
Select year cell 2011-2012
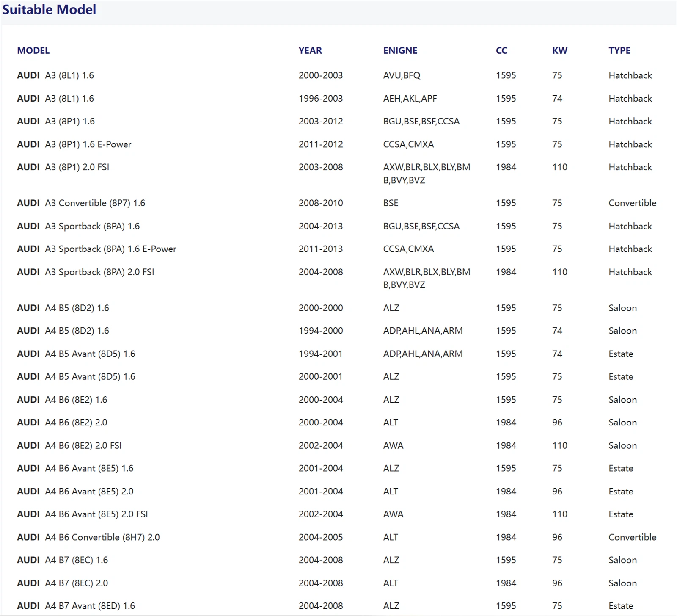tap(321, 144)
